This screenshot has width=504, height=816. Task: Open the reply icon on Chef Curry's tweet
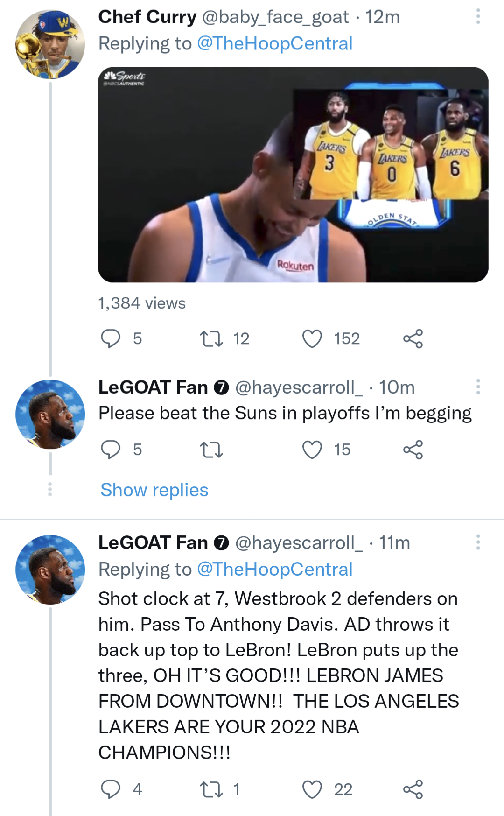coord(112,339)
